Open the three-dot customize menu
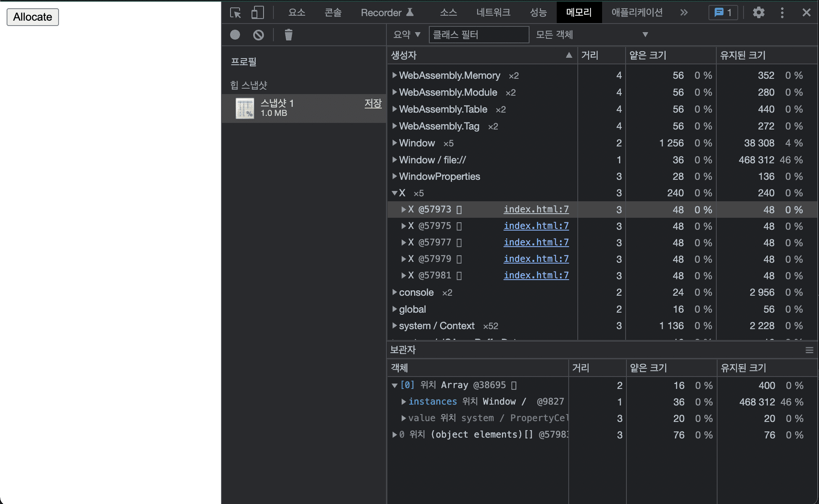 (x=782, y=12)
